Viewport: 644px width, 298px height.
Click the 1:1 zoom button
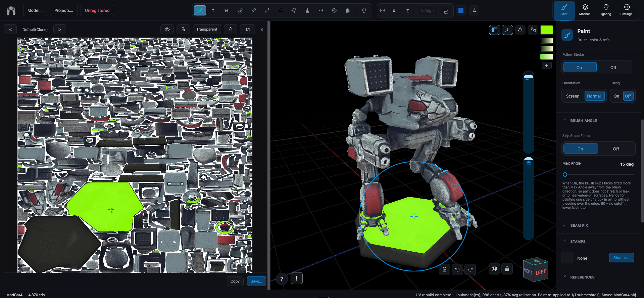pyautogui.click(x=248, y=29)
